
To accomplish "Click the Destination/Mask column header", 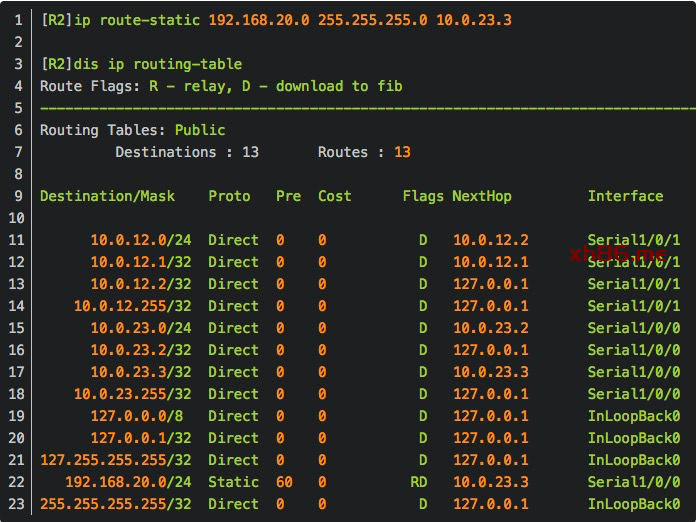I will pyautogui.click(x=107, y=196).
